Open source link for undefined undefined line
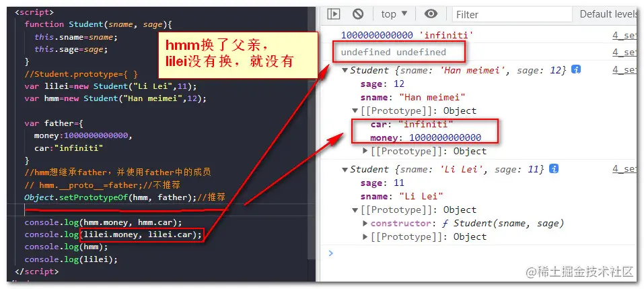The width and height of the screenshot is (644, 289). [x=624, y=53]
